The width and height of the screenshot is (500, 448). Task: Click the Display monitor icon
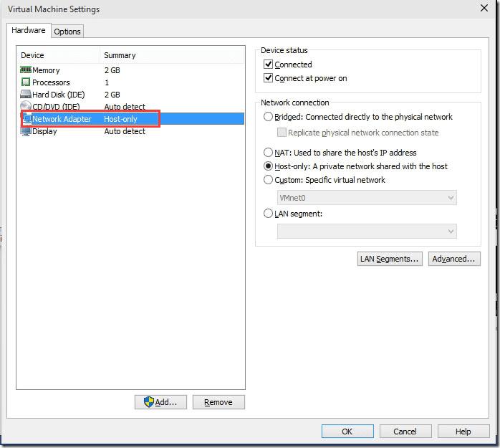(26, 131)
